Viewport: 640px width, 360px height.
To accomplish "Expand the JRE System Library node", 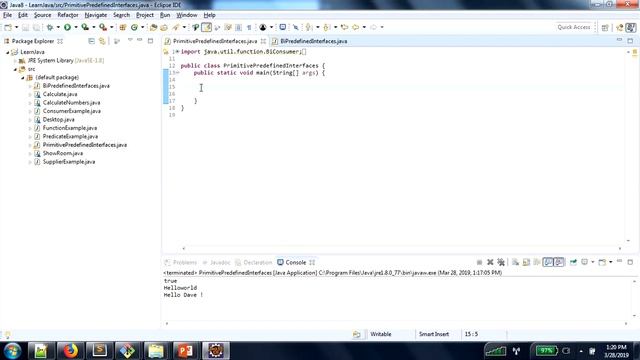I will pos(15,61).
